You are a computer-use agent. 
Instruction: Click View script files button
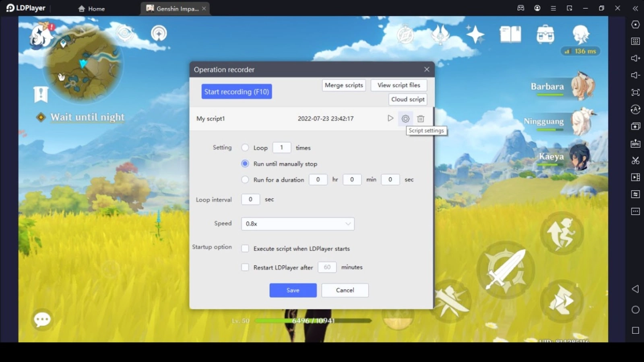(x=399, y=85)
